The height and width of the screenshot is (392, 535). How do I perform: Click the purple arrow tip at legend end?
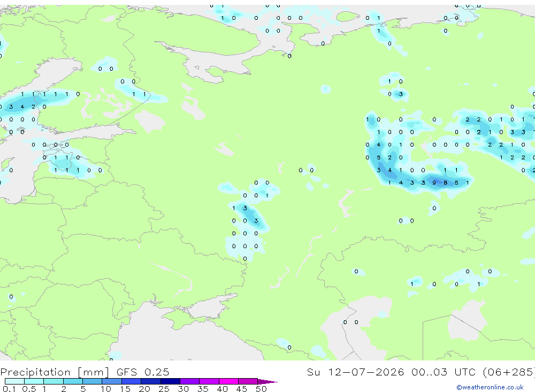tap(267, 381)
